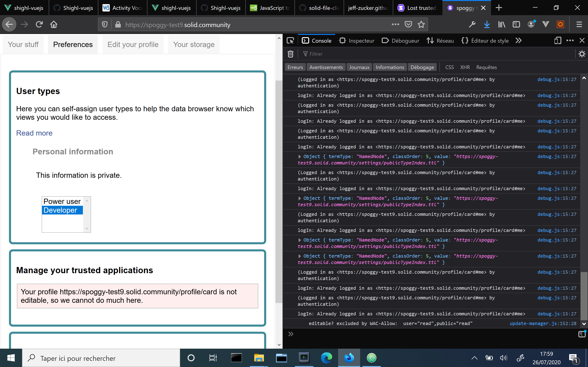Click the bookmark star icon
588x367 pixels.
click(x=421, y=25)
